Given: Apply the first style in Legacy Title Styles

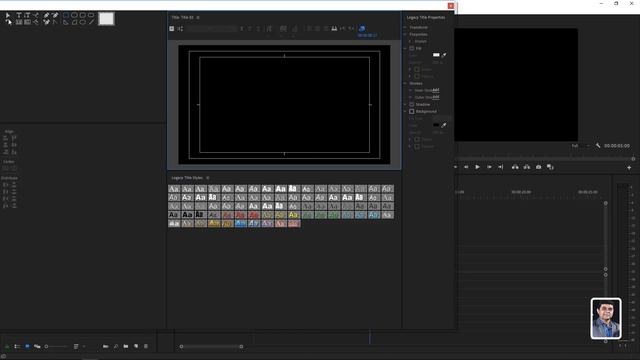Looking at the screenshot, I should 174,189.
